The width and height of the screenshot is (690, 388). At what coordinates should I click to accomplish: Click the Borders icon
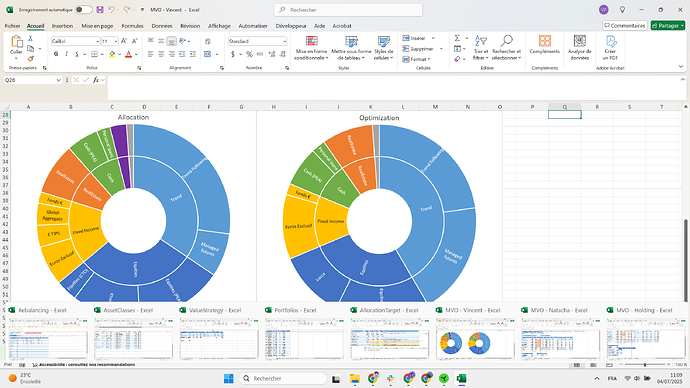click(94, 54)
